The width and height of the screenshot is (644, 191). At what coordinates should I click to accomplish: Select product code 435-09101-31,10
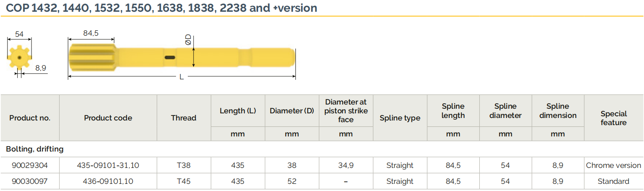point(108,165)
